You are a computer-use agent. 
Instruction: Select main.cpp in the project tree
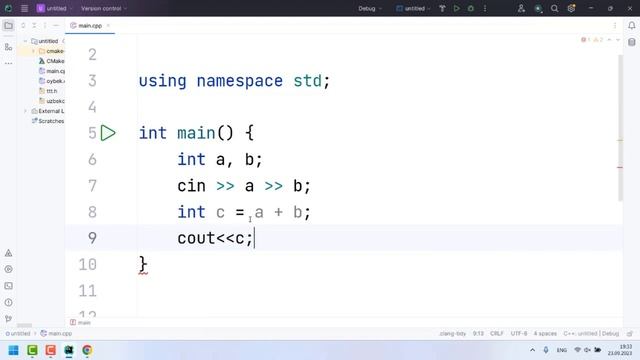(x=51, y=71)
